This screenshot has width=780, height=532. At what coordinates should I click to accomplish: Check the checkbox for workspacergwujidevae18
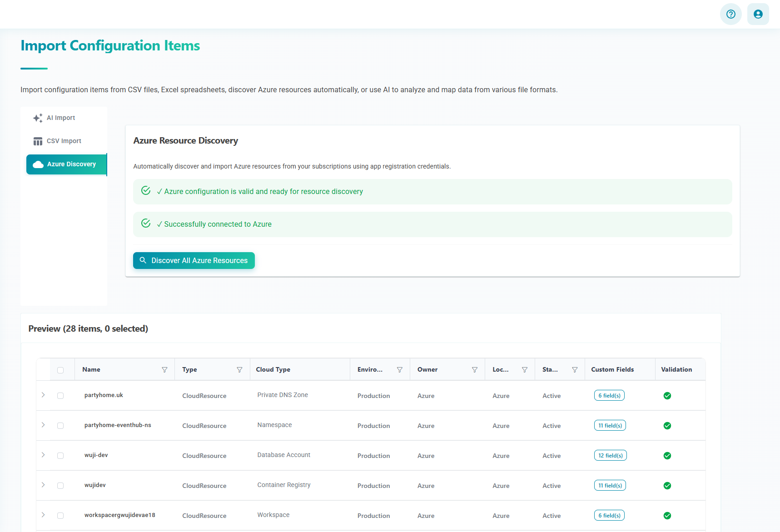tap(61, 516)
